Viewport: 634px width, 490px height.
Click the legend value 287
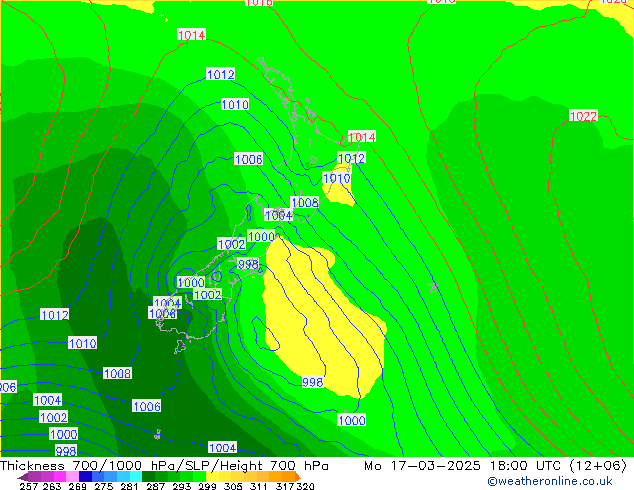[x=155, y=486]
